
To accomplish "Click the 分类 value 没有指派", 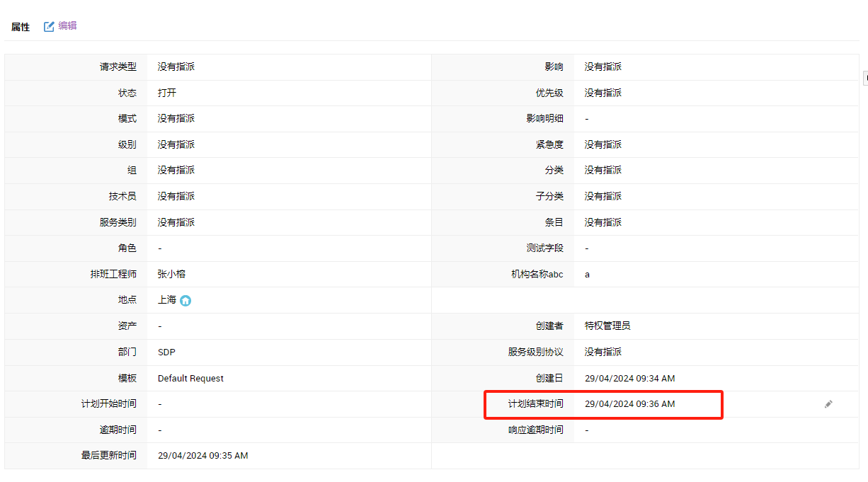I will [x=603, y=170].
